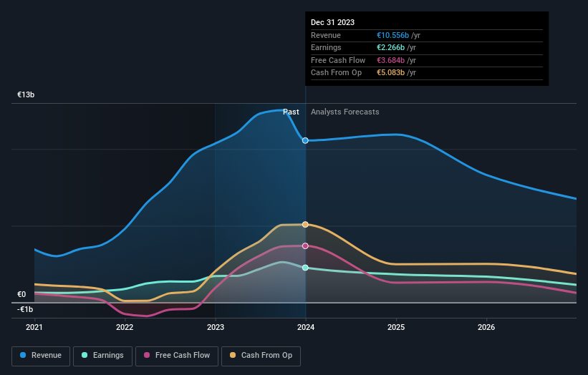Select the 2021 x-axis label
The image size is (588, 375).
tap(34, 327)
